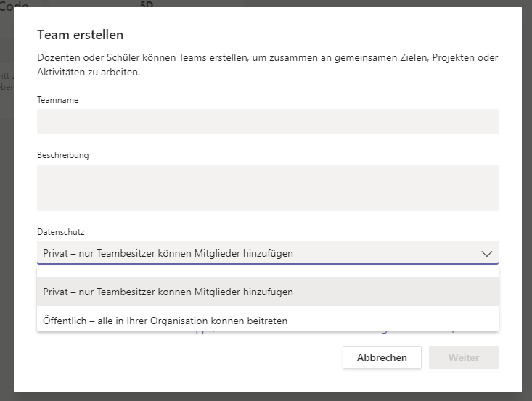Viewport: 532px width, 401px height.
Task: Focus the Beschreibung text area
Action: (267, 187)
